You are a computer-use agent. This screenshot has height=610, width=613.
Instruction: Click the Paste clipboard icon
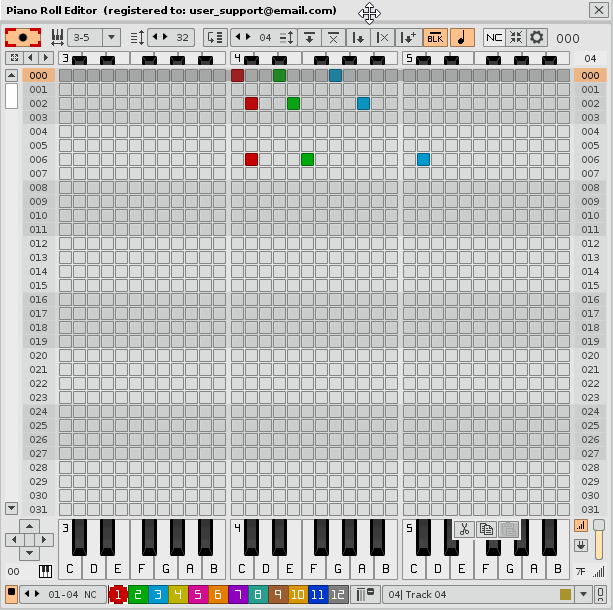(x=508, y=529)
